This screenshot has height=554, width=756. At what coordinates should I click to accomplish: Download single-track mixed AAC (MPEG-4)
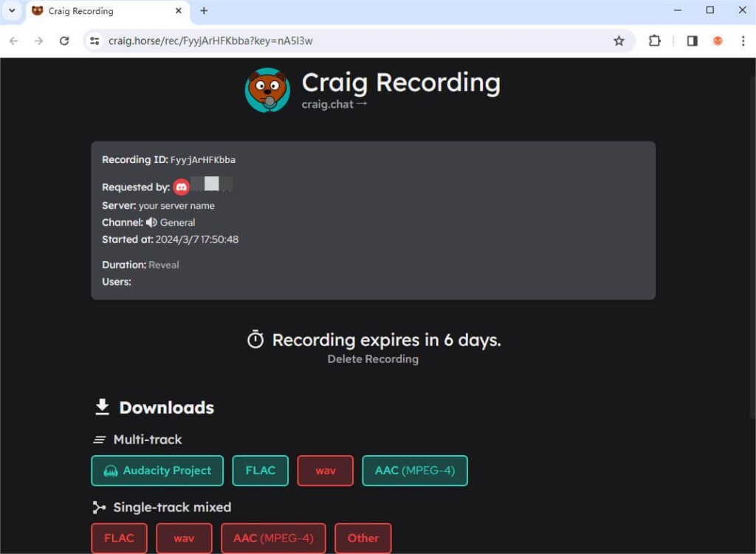[273, 539]
